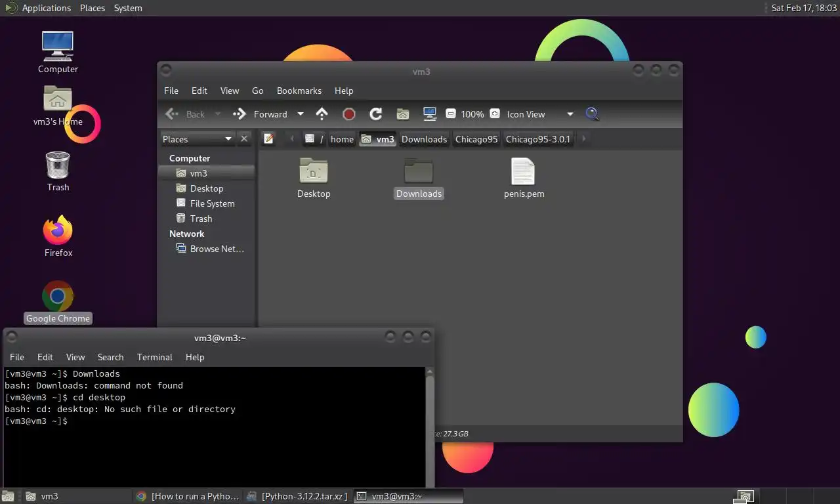
Task: Go to the Forward arrow button
Action: coord(261,114)
